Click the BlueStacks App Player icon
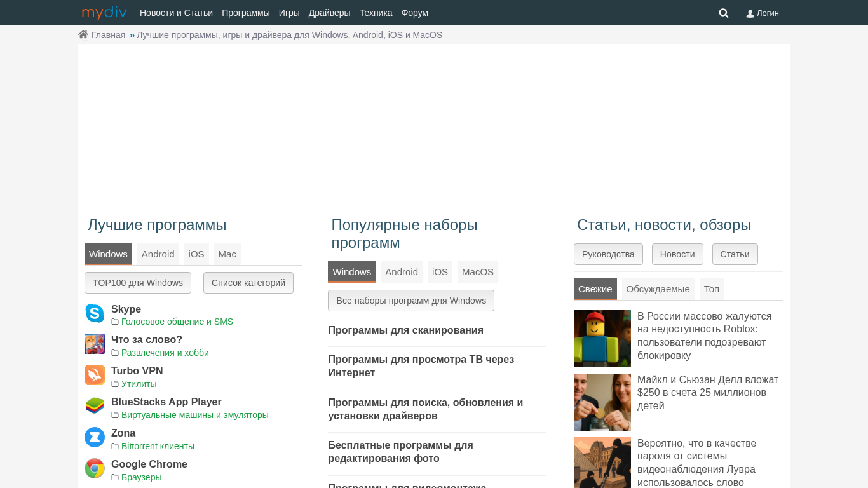This screenshot has height=488, width=868. 95,406
